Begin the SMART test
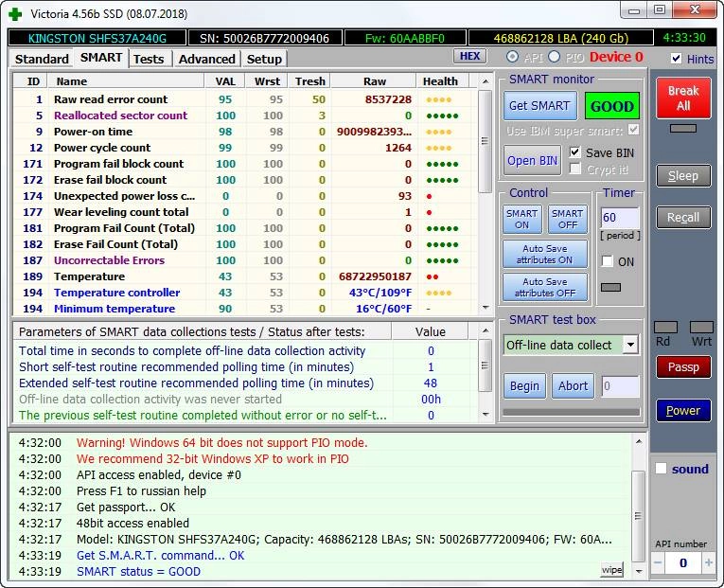 [524, 385]
